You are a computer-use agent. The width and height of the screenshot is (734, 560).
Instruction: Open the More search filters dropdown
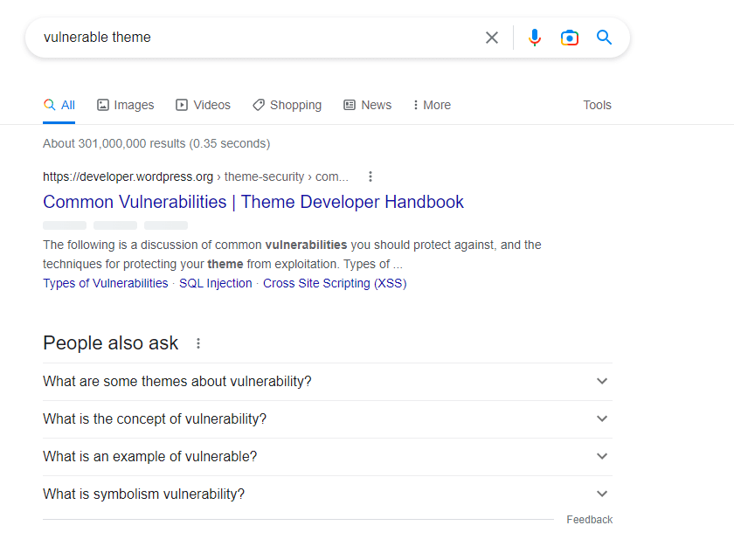pos(432,105)
